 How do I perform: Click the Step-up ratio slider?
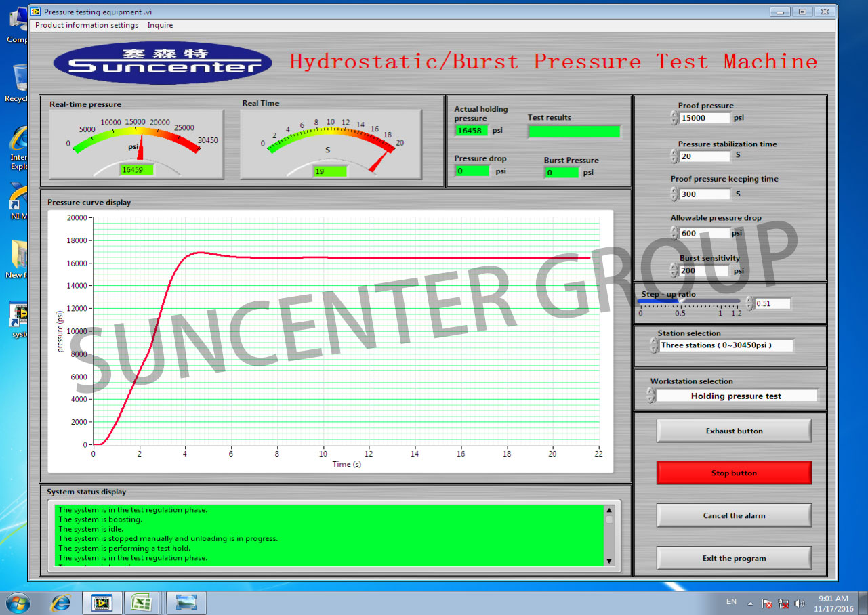coord(690,301)
